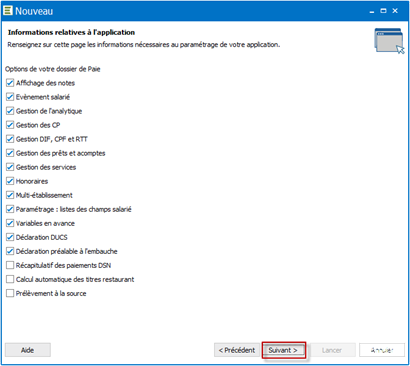Enable Prélèvement à la source
The width and height of the screenshot is (410, 366).
(10, 293)
